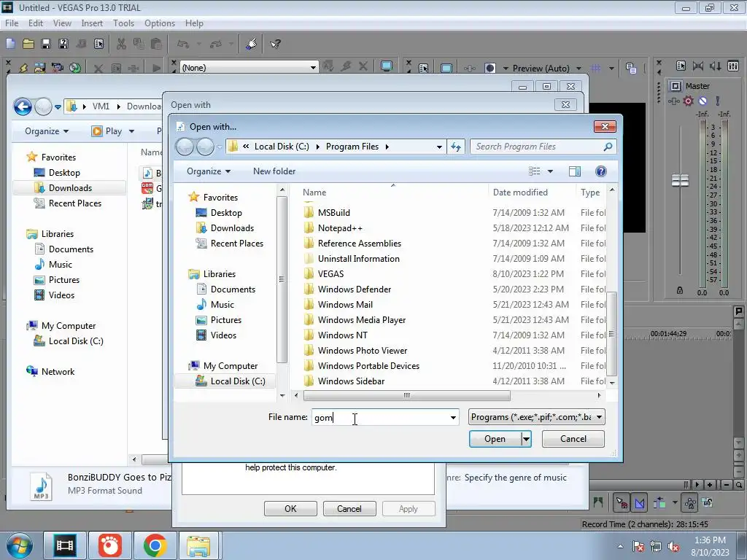Click Cancel in the Open with file dialog
This screenshot has height=560, width=747.
click(573, 439)
